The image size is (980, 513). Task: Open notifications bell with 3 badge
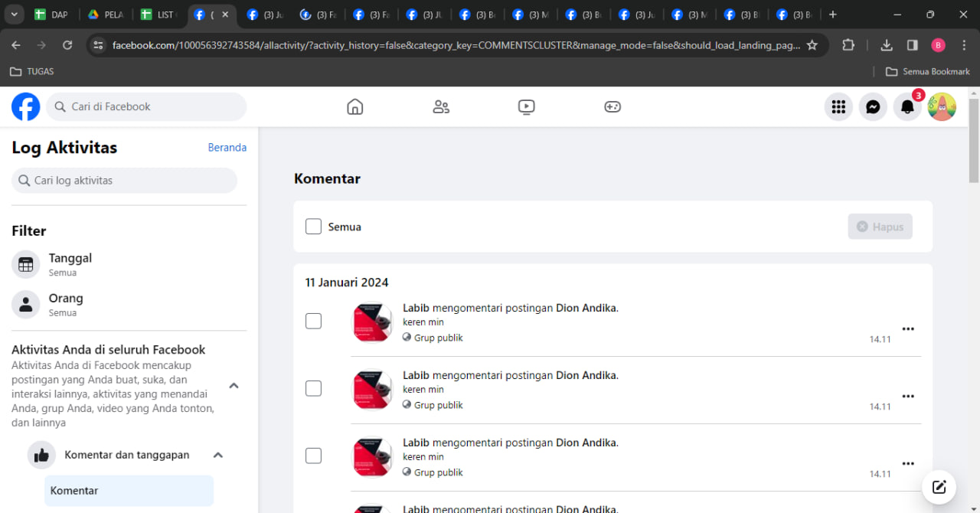click(x=907, y=107)
